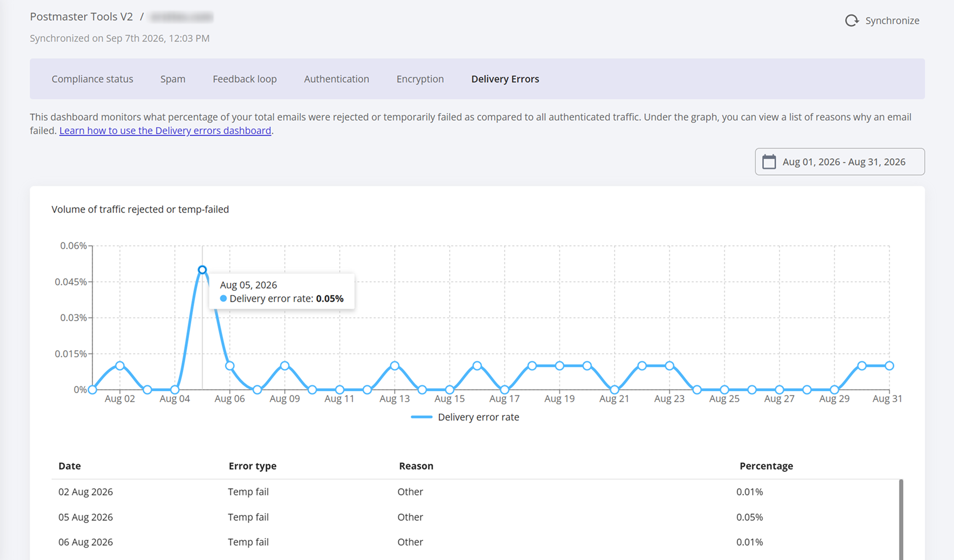Open the Delivery errors dashboard help link

click(x=165, y=131)
